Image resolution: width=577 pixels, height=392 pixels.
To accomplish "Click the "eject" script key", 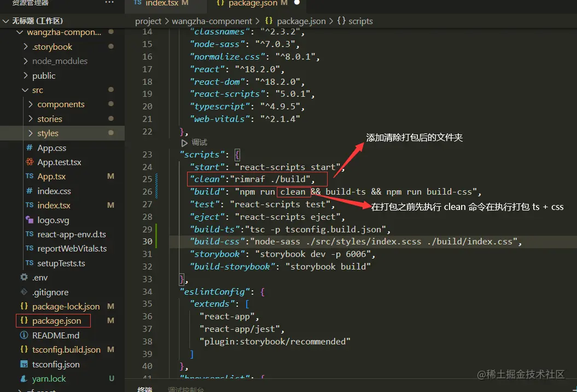I will point(207,217).
